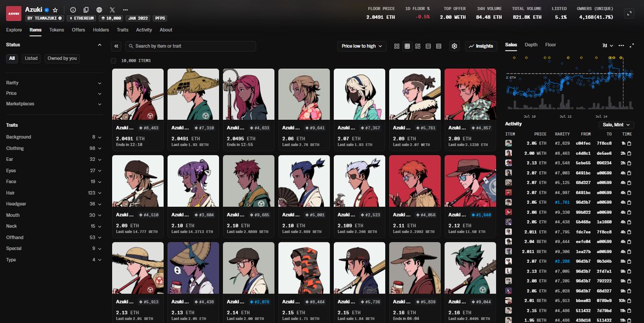Switch the chart to the Depth tab

click(x=531, y=45)
